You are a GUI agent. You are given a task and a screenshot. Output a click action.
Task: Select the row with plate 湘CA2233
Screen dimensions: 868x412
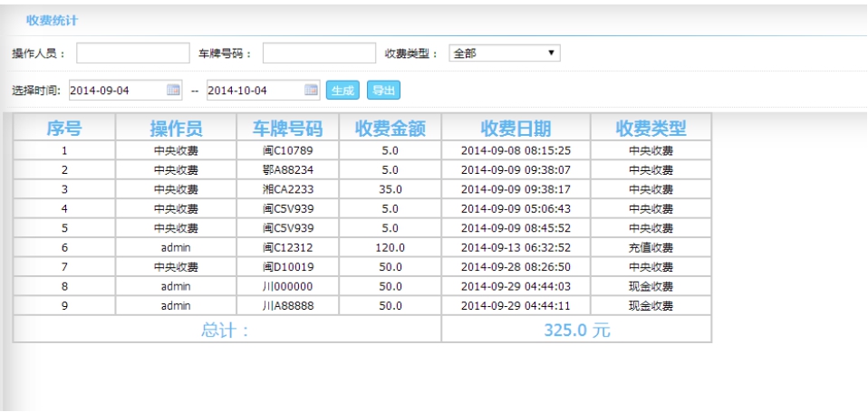[287, 189]
